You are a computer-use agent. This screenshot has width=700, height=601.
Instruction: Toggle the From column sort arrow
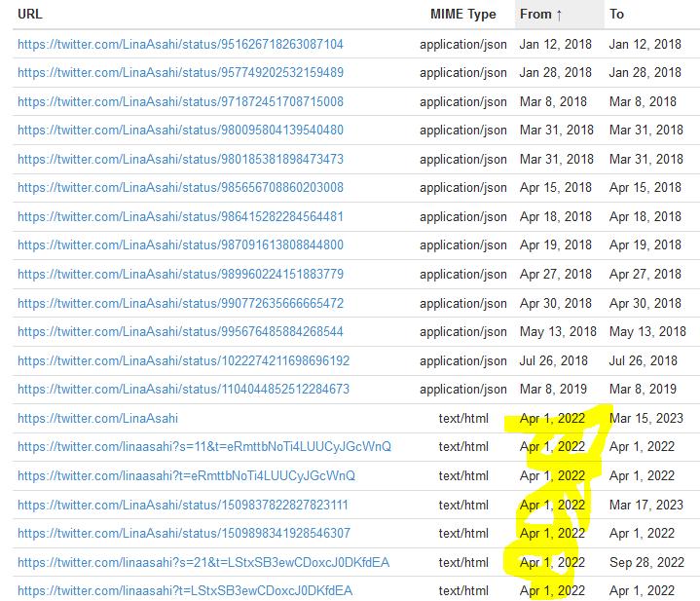point(559,16)
